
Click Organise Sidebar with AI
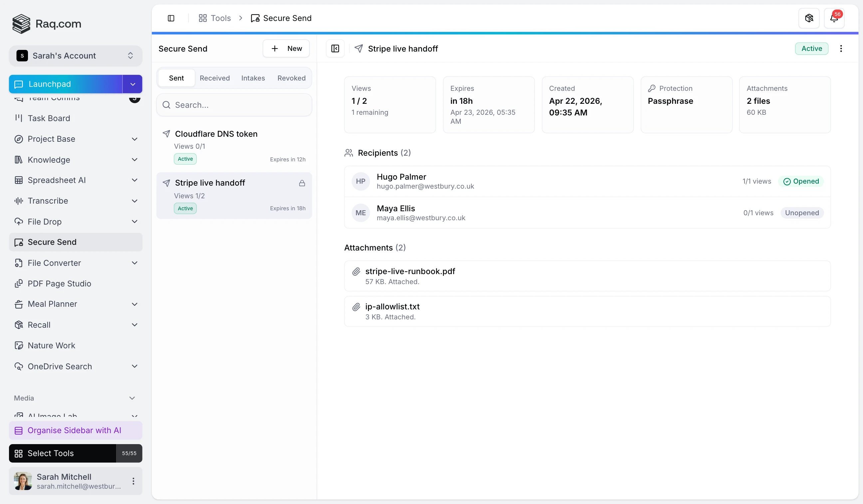(x=75, y=430)
